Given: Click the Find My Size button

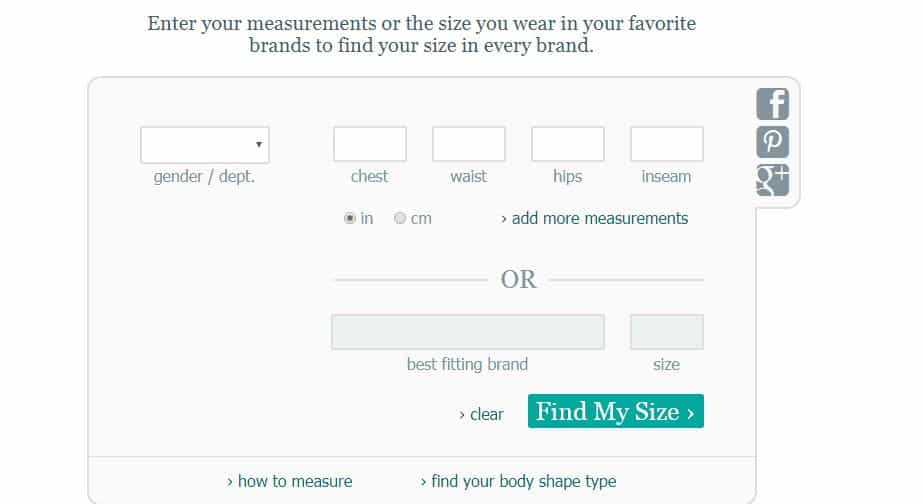Looking at the screenshot, I should tap(616, 411).
